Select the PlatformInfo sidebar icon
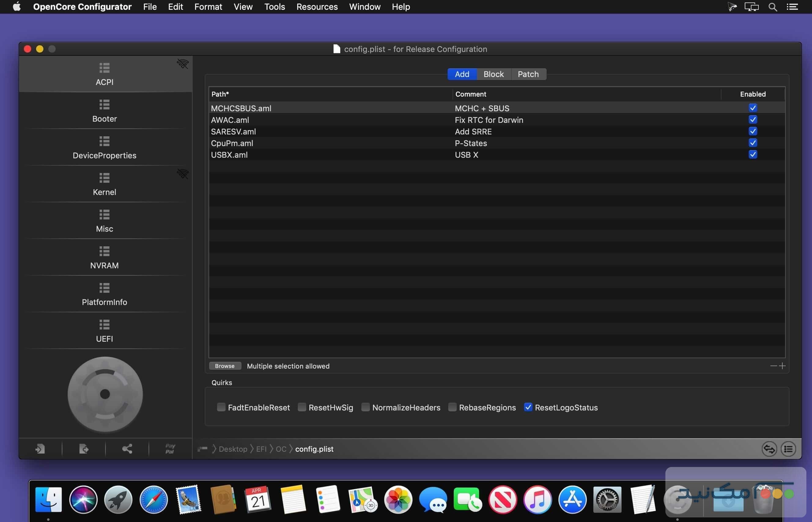The width and height of the screenshot is (812, 522). (105, 293)
